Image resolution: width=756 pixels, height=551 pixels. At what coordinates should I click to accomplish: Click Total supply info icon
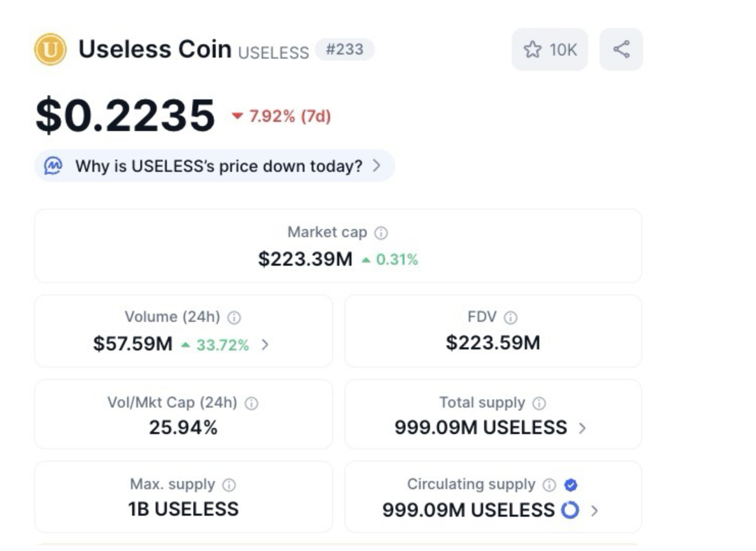[539, 404]
